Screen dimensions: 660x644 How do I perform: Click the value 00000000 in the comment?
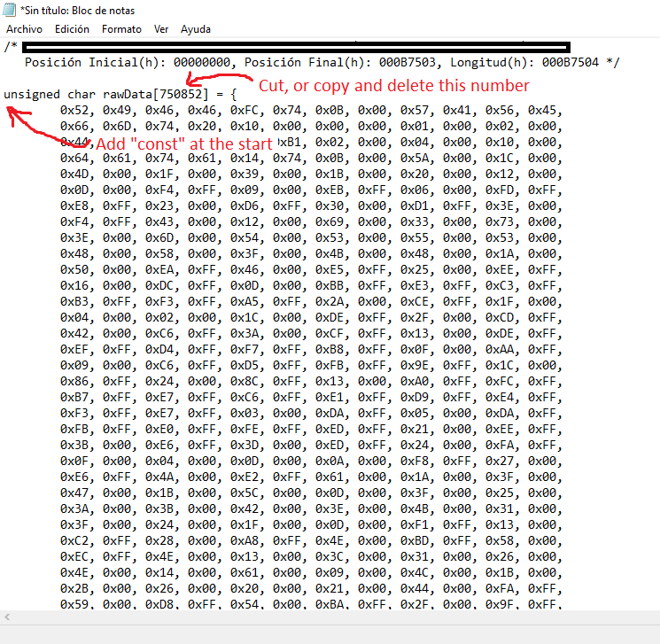coord(202,62)
